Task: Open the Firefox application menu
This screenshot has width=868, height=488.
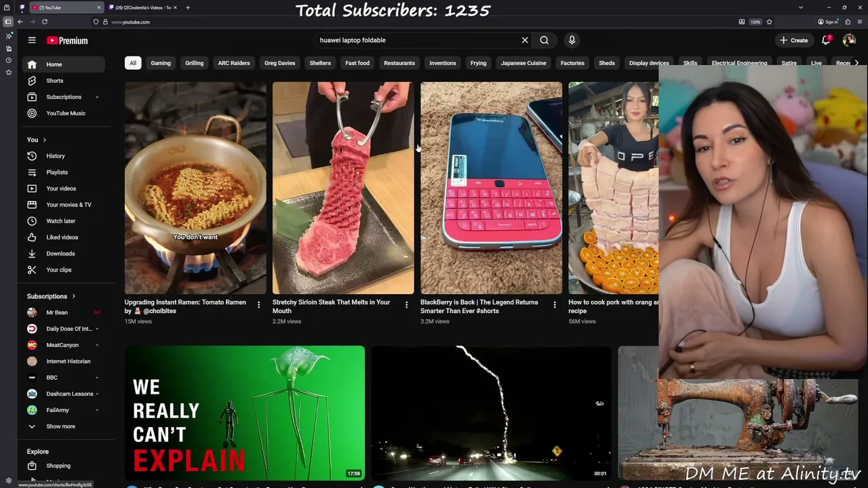Action: coord(859,22)
